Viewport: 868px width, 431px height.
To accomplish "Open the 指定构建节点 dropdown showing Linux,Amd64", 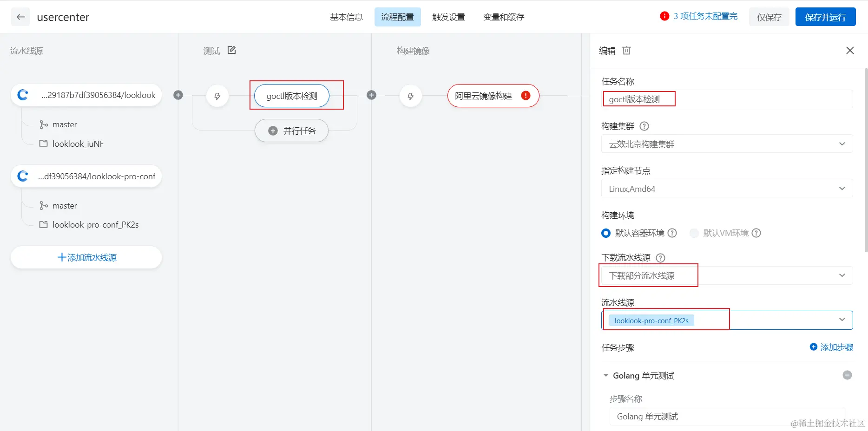I will 727,189.
